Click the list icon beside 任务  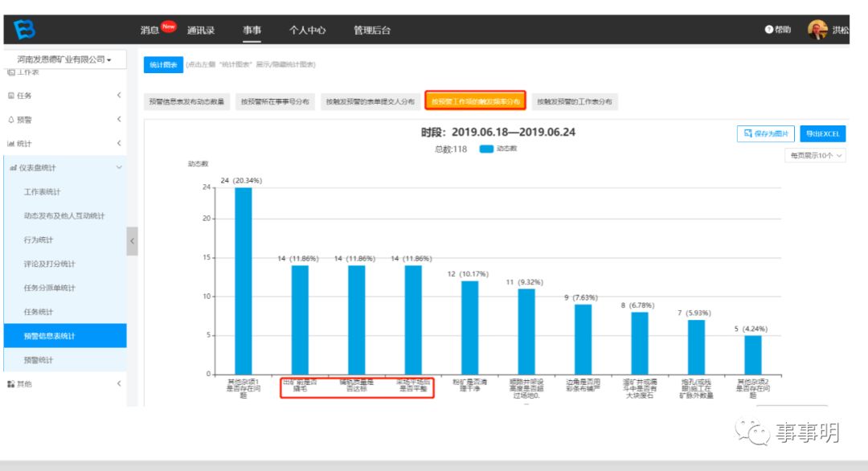11,96
